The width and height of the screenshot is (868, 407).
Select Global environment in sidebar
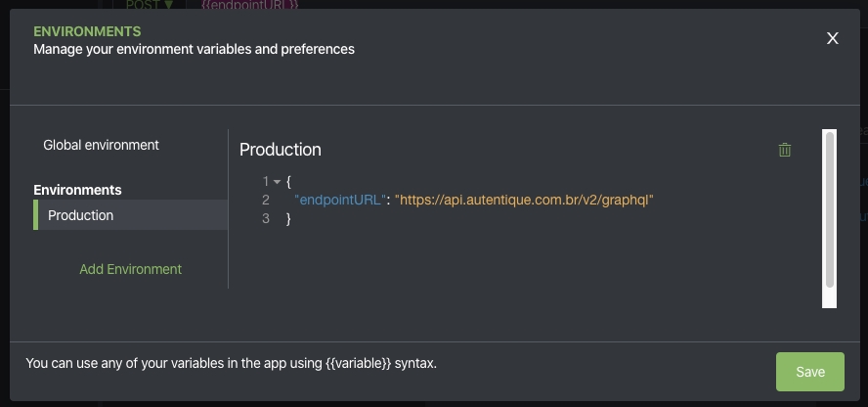[101, 145]
